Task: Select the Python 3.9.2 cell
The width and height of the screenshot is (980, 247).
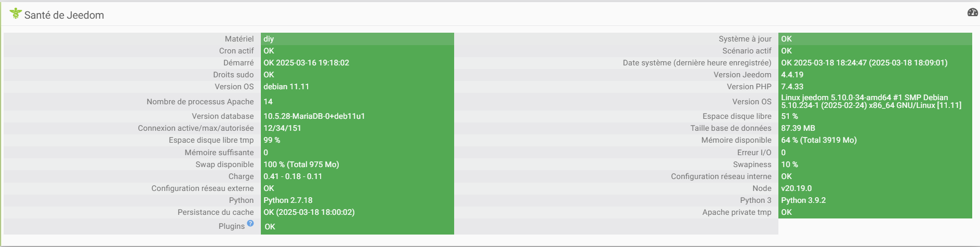Action: point(803,200)
